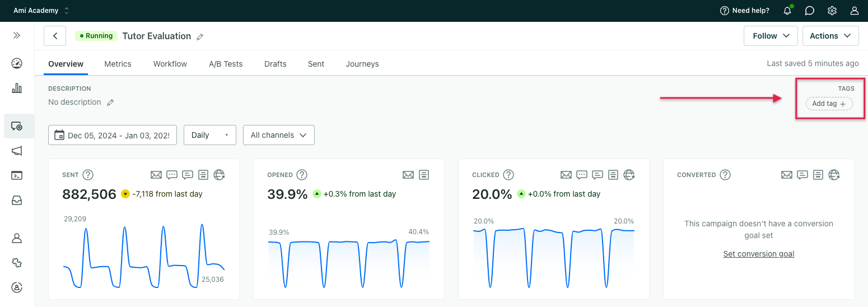Open the settings gear in top bar
868x307 pixels.
[832, 11]
